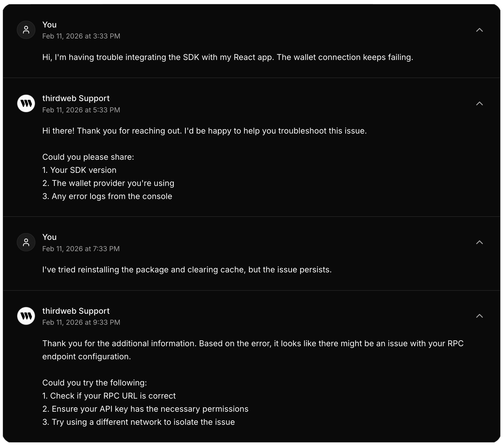Collapse the 3:33 PM message from You
This screenshot has width=504, height=446.
click(x=479, y=30)
